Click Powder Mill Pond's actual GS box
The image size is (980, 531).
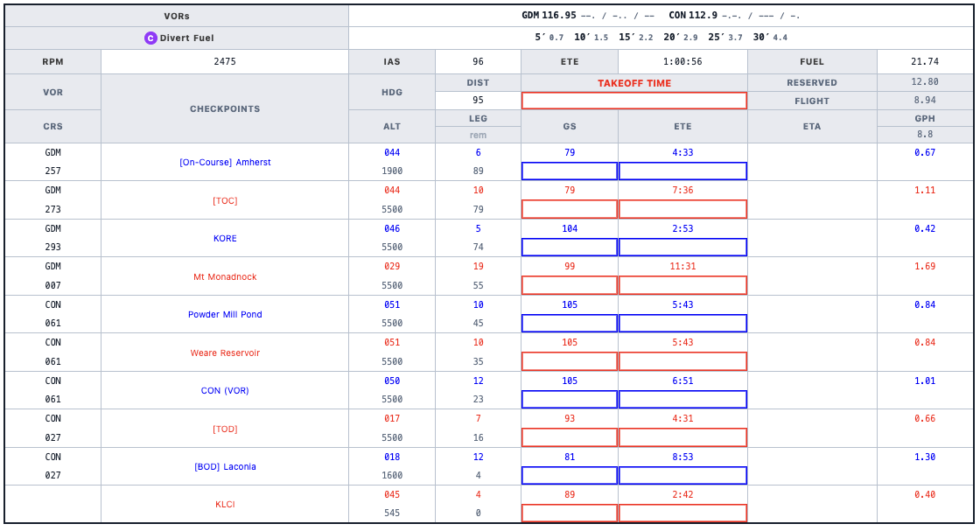click(x=570, y=324)
